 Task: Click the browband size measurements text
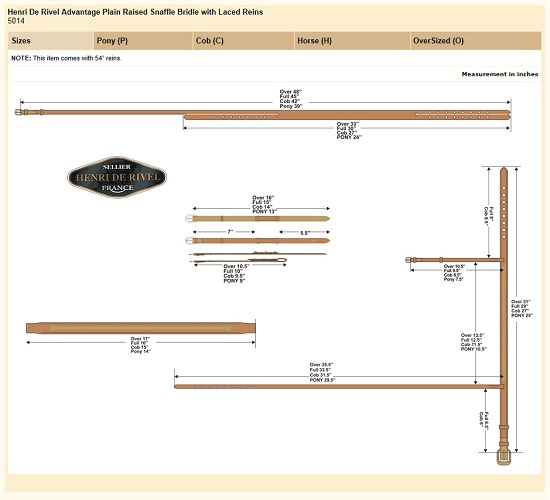coord(141,345)
